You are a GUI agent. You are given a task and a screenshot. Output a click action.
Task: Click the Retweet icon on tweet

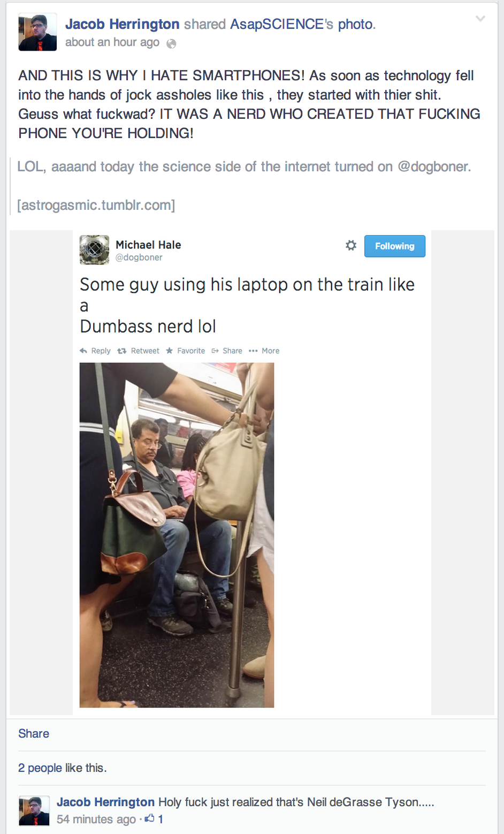(122, 351)
